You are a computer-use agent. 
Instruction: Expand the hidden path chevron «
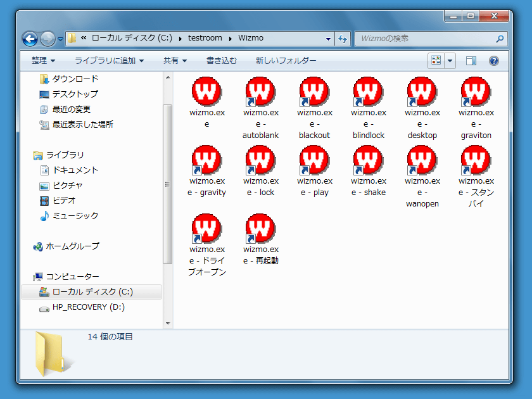point(84,38)
